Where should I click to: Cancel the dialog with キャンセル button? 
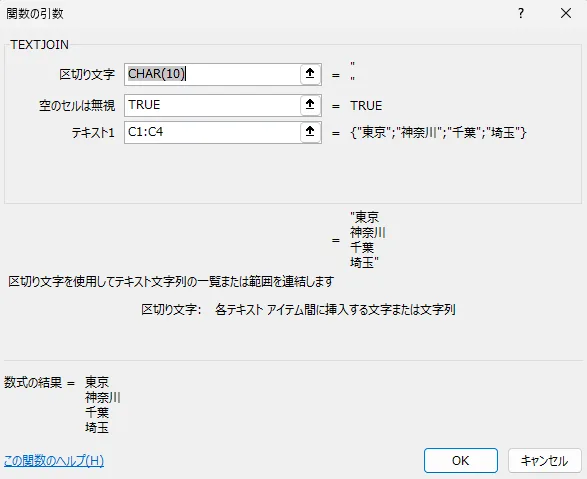pos(544,460)
